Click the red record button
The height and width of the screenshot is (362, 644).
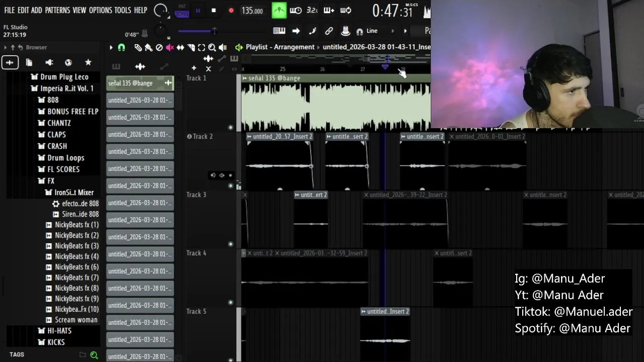pyautogui.click(x=231, y=11)
